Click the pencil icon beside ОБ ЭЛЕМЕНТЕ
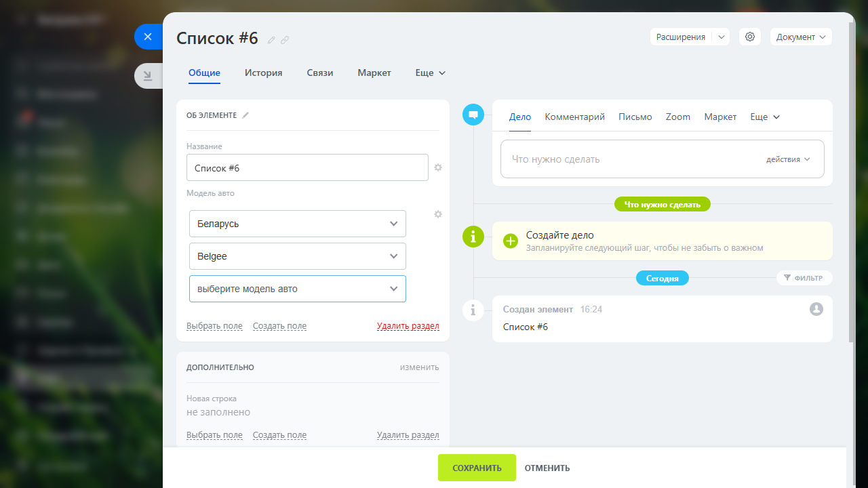This screenshot has height=488, width=868. (245, 115)
